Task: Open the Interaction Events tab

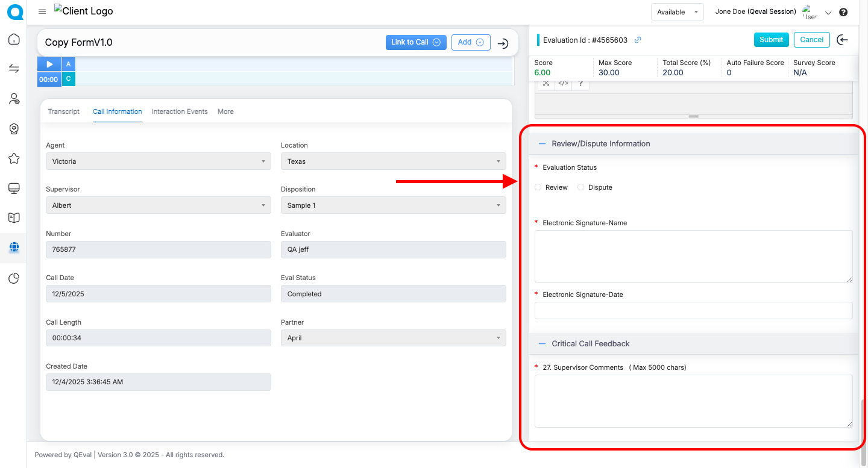Action: click(x=180, y=111)
